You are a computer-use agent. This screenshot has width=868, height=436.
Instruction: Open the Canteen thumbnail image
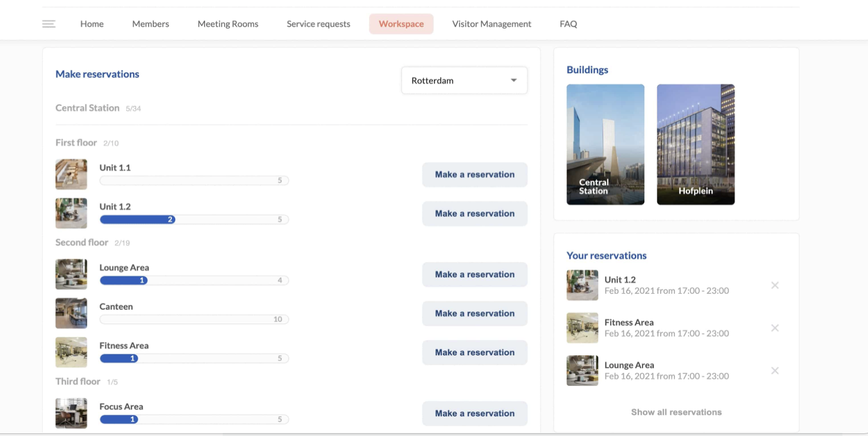click(71, 313)
